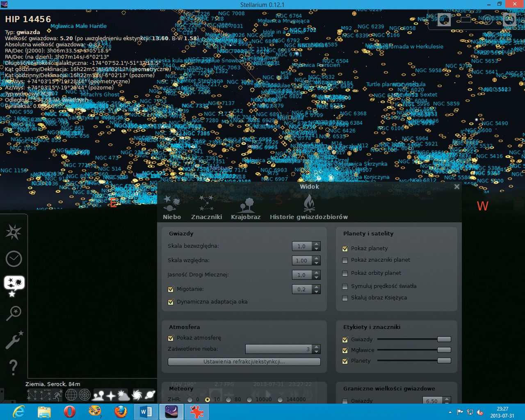The width and height of the screenshot is (525, 420).
Task: Toggle planet labels Saturn icon
Action: (x=149, y=395)
